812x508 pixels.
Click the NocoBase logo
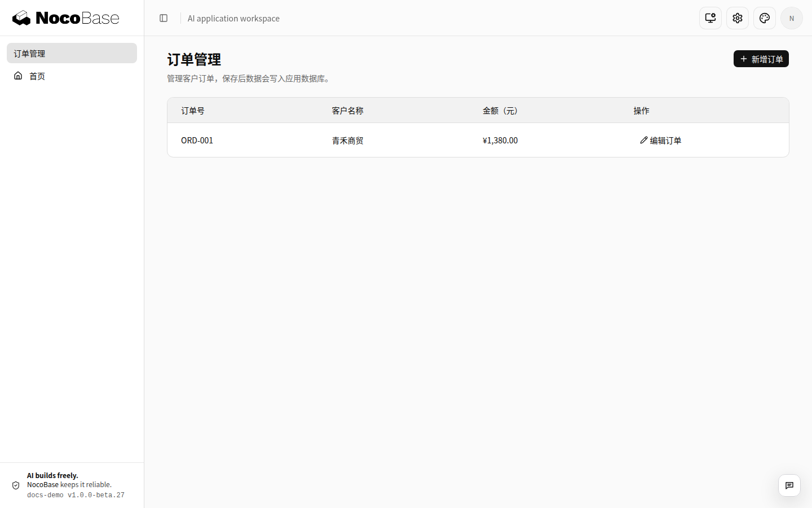[66, 18]
